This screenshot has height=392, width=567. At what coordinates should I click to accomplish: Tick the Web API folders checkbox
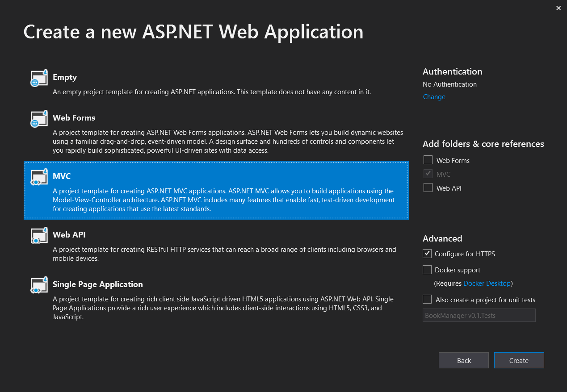[428, 188]
